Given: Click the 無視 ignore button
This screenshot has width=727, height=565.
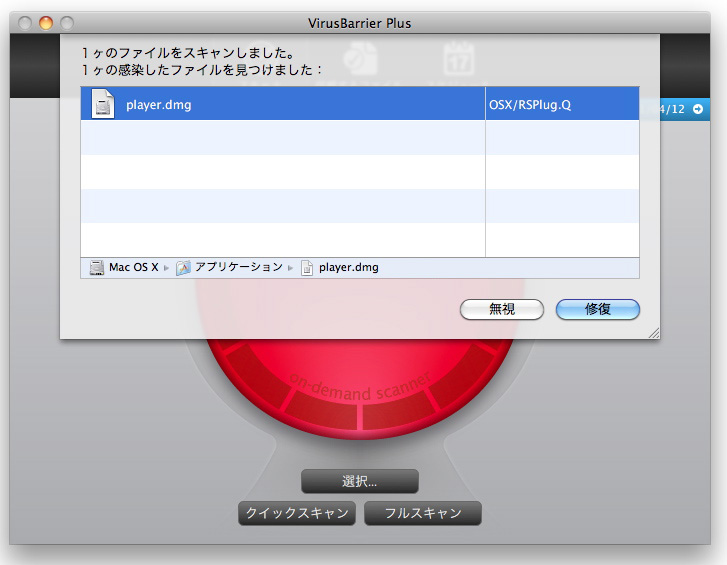Looking at the screenshot, I should click(x=502, y=309).
